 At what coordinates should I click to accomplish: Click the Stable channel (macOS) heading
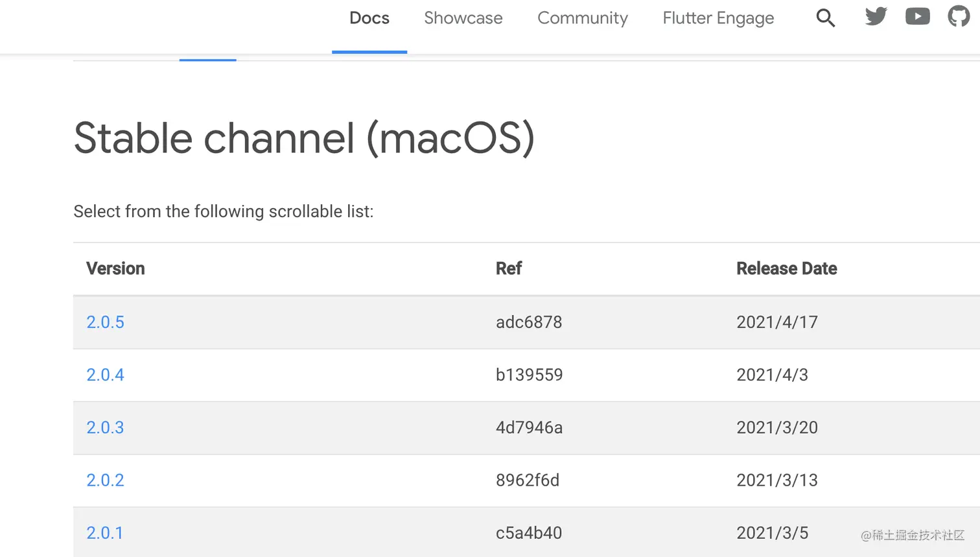pyautogui.click(x=304, y=138)
